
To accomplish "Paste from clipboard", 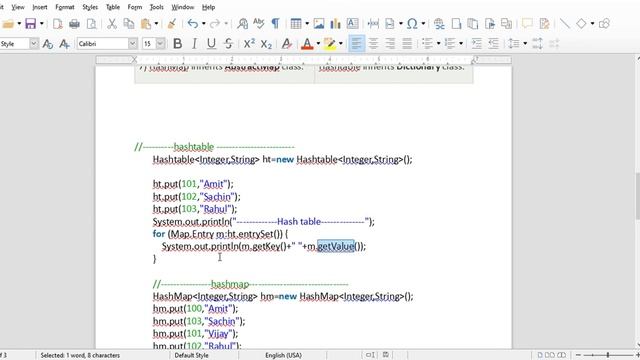I will [146, 24].
